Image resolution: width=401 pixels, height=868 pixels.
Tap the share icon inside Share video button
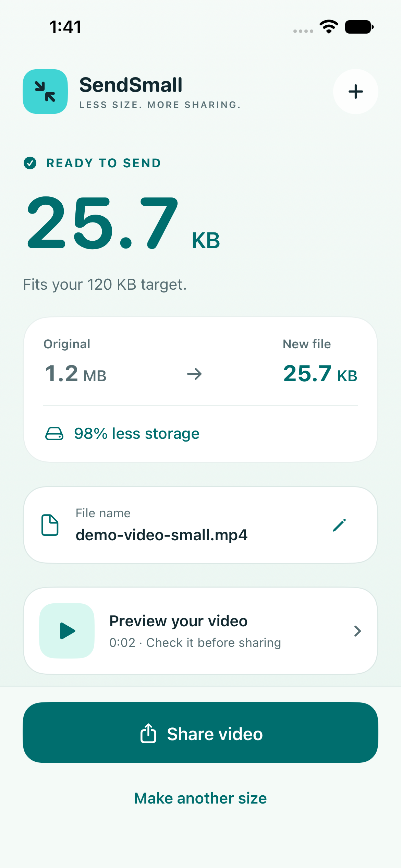click(x=148, y=733)
